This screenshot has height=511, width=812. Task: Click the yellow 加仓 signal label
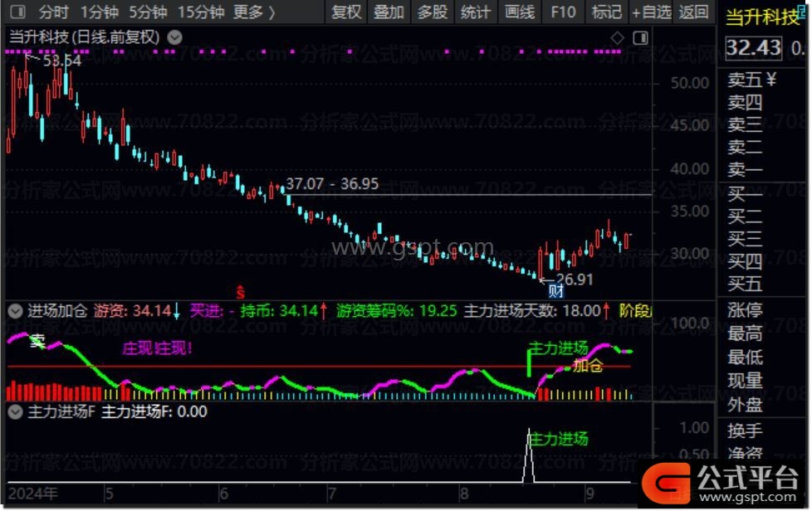click(x=588, y=366)
